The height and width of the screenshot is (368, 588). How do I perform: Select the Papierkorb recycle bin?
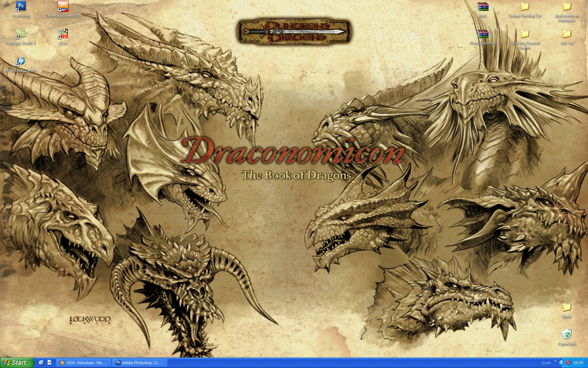(x=567, y=338)
